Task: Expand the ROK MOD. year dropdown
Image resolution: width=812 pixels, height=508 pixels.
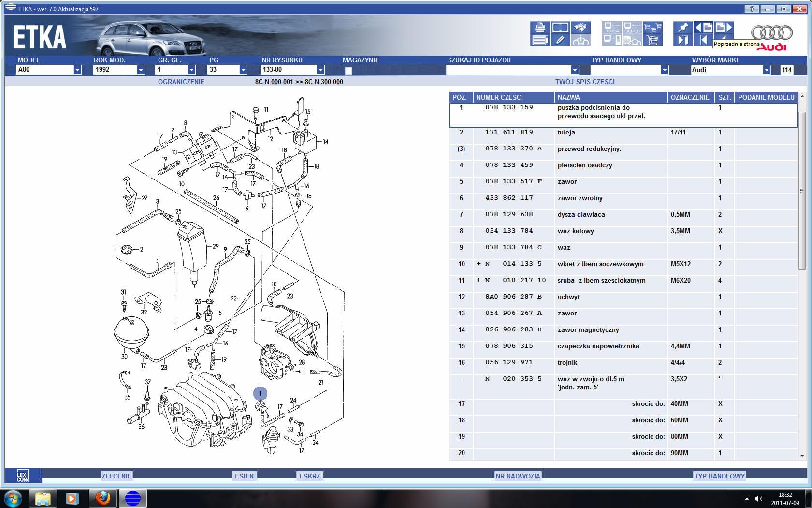Action: pyautogui.click(x=141, y=70)
